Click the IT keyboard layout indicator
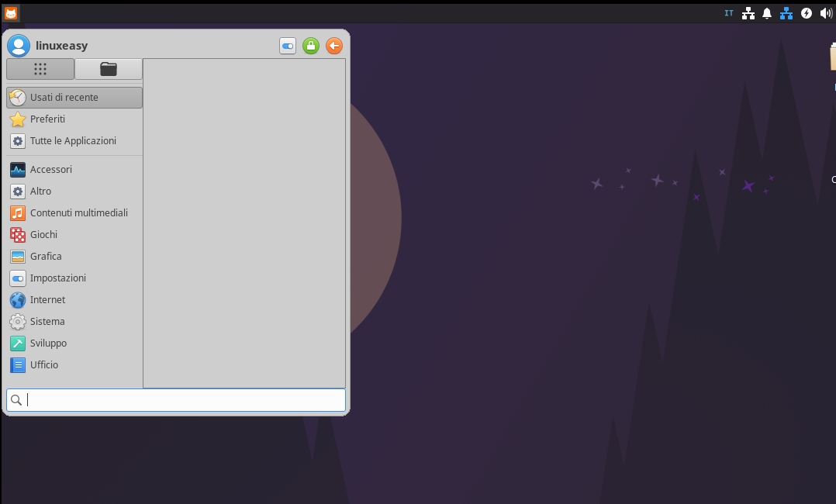The width and height of the screenshot is (836, 504). pyautogui.click(x=729, y=13)
